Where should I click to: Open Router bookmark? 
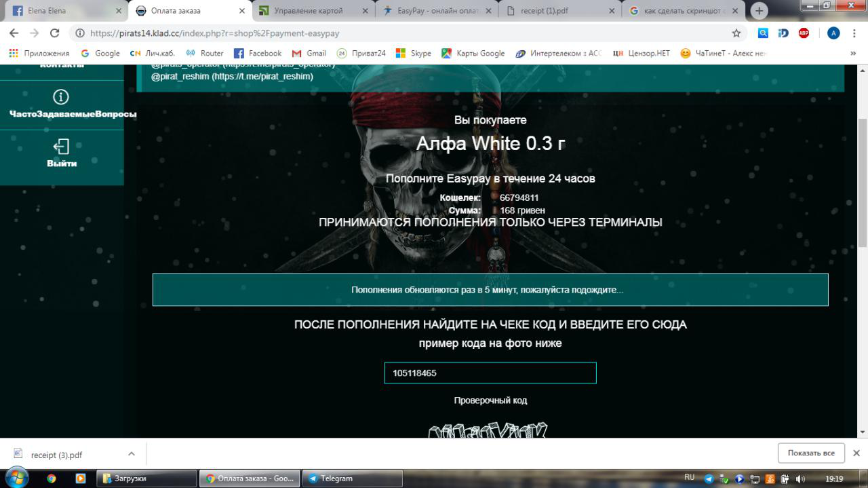pyautogui.click(x=205, y=53)
